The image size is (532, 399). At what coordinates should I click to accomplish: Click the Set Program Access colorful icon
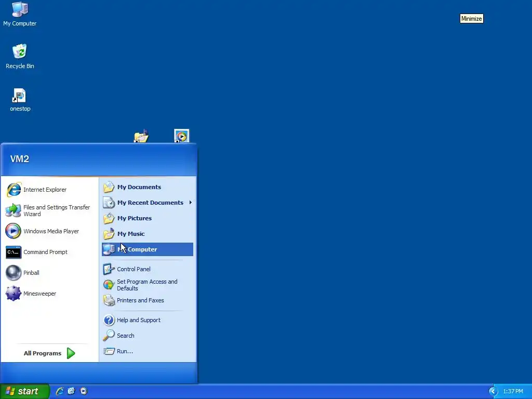tap(109, 285)
